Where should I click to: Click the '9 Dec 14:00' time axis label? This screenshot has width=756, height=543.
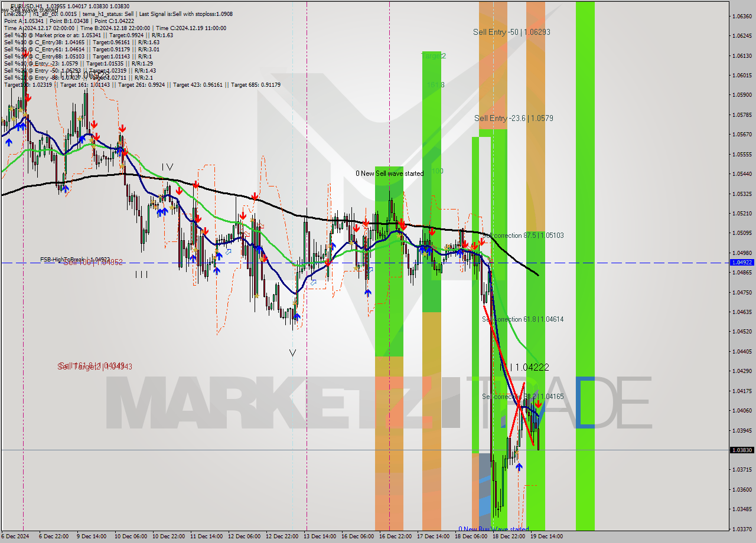point(91,537)
